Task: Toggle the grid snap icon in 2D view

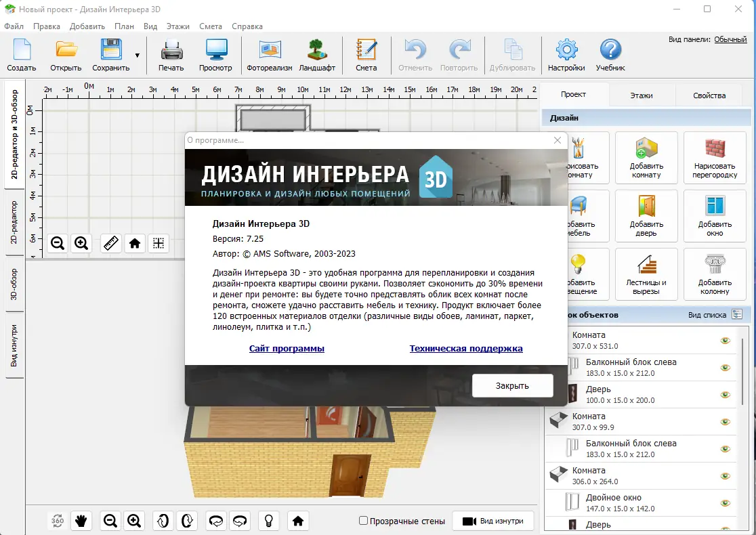Action: point(158,243)
